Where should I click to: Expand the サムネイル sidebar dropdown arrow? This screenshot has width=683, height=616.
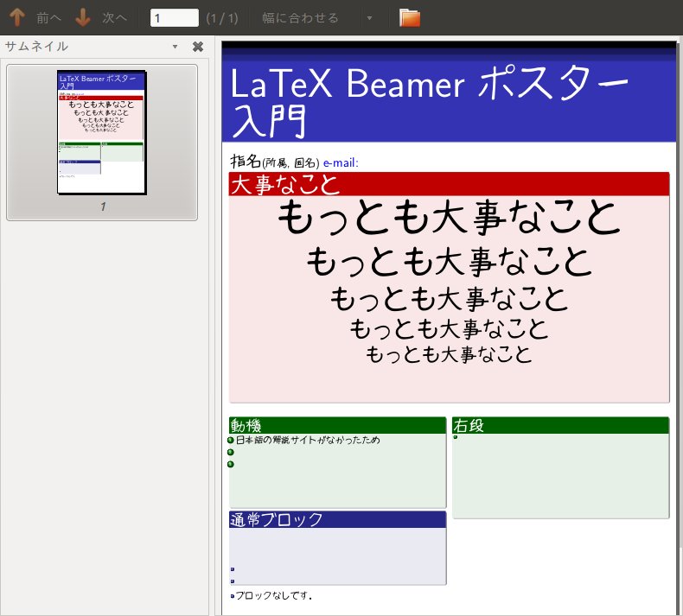pos(176,47)
